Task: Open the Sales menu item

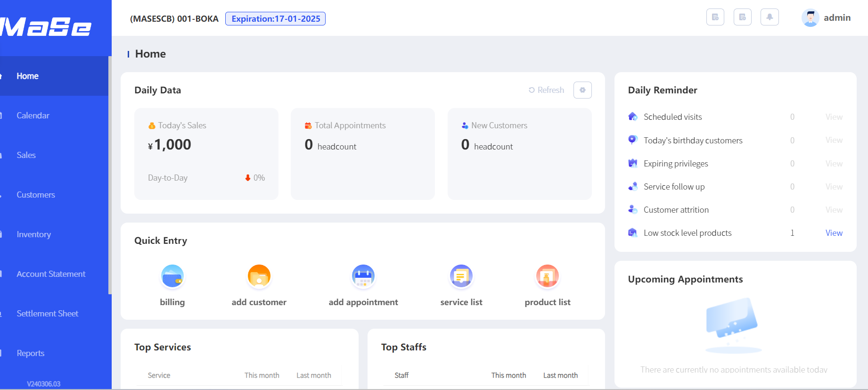Action: point(26,155)
